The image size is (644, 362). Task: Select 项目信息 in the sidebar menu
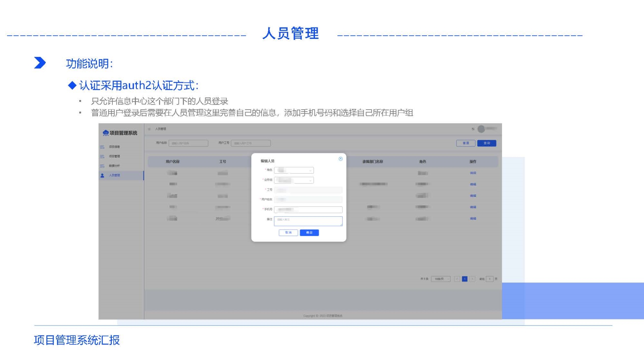(114, 147)
